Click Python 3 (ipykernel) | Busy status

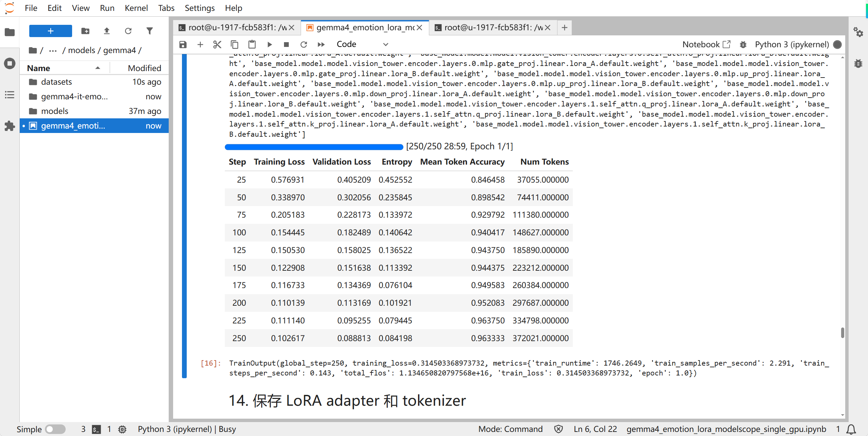coord(187,429)
